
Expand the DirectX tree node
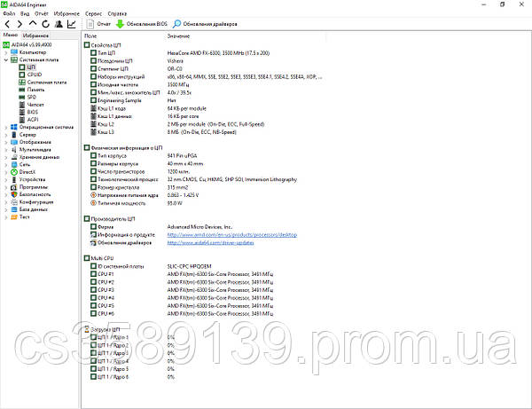point(6,172)
